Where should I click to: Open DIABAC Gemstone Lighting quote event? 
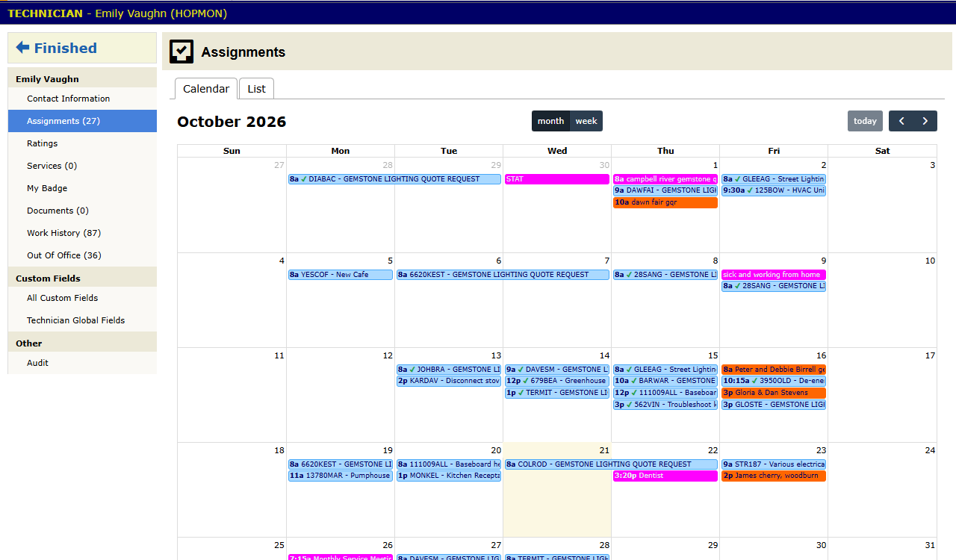(x=394, y=179)
